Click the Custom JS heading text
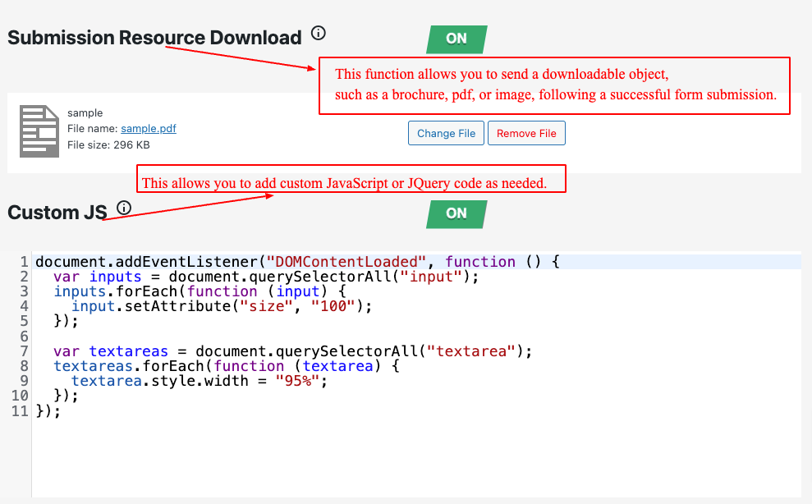 [x=57, y=213]
